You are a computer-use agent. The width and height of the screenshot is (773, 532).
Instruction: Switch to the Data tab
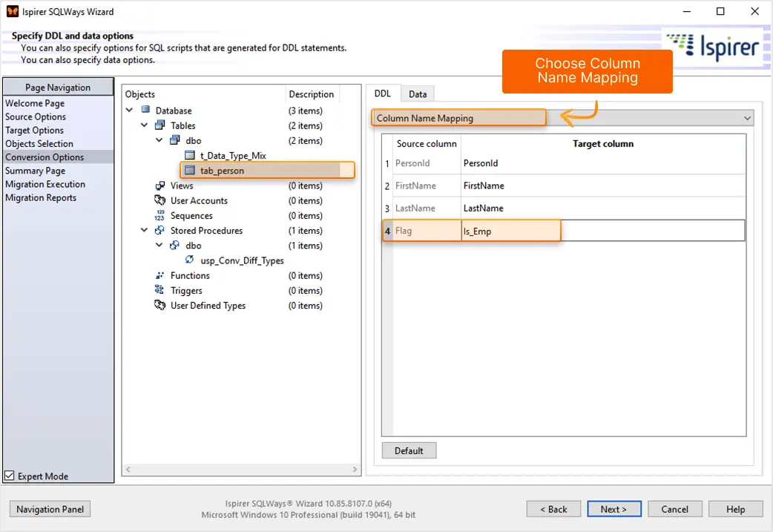coord(418,94)
